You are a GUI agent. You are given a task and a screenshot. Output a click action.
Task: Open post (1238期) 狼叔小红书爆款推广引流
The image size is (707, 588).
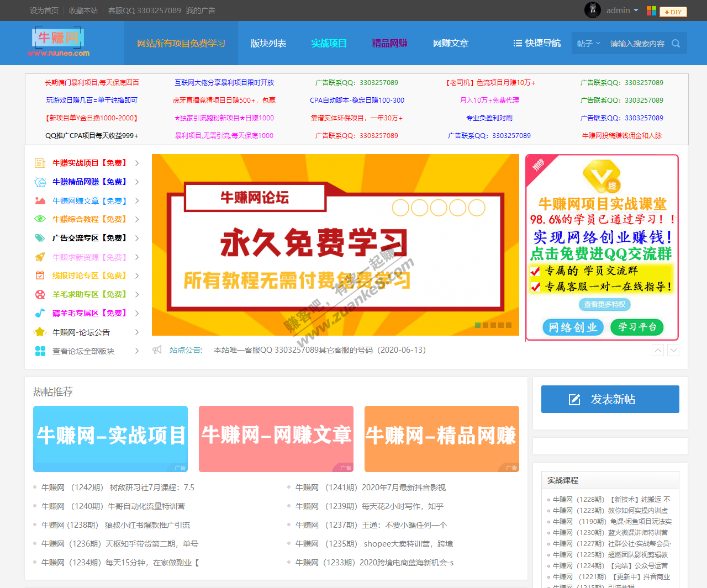click(115, 525)
